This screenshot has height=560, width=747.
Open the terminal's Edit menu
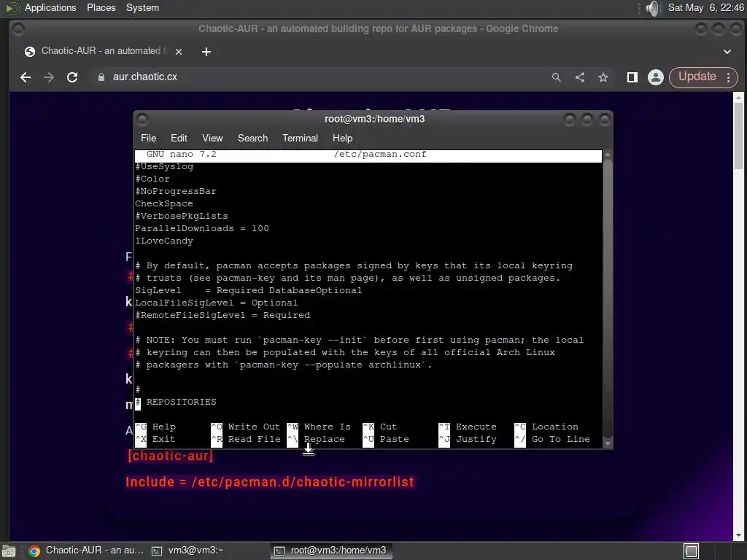179,138
